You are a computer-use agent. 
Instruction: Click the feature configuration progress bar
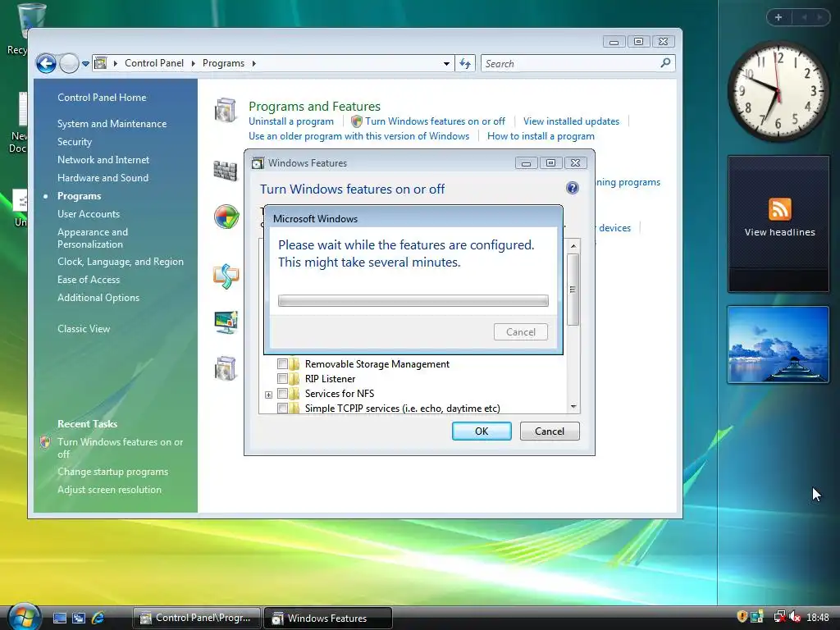(413, 300)
